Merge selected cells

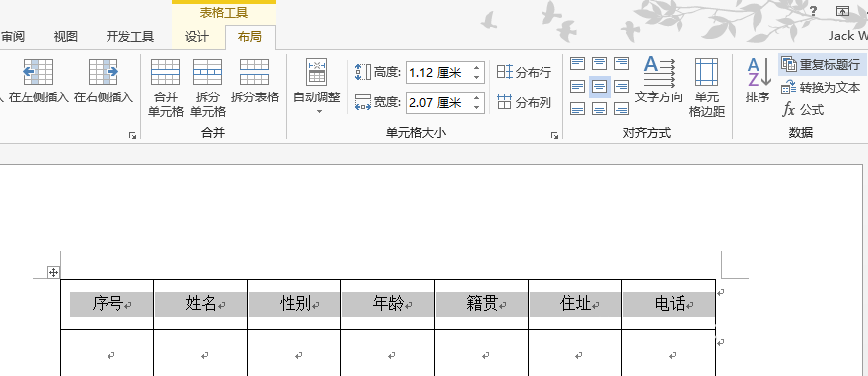(x=165, y=89)
